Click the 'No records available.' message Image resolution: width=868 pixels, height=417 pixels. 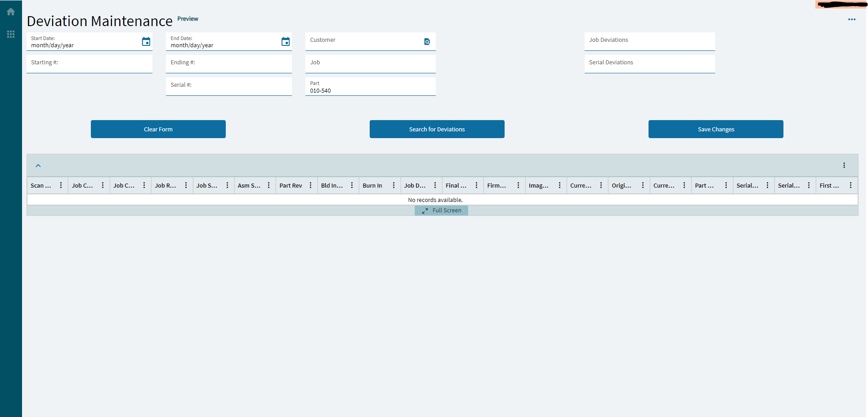435,200
